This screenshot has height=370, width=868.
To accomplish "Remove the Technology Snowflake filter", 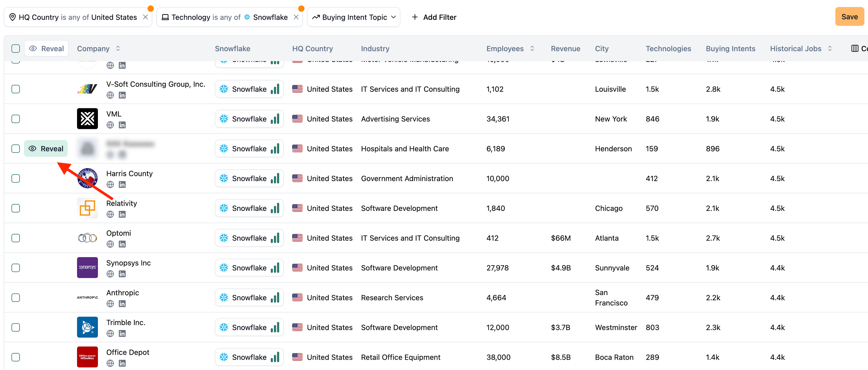I will (296, 17).
